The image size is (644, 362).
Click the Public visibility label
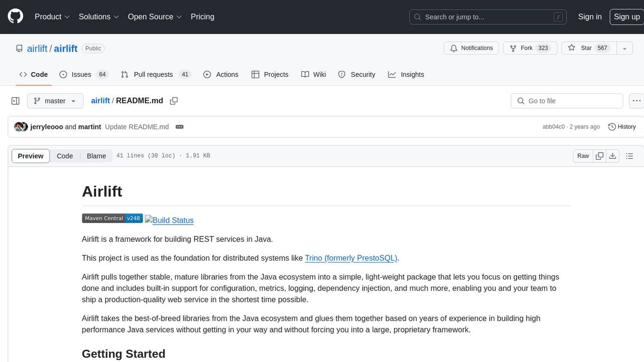tap(93, 48)
